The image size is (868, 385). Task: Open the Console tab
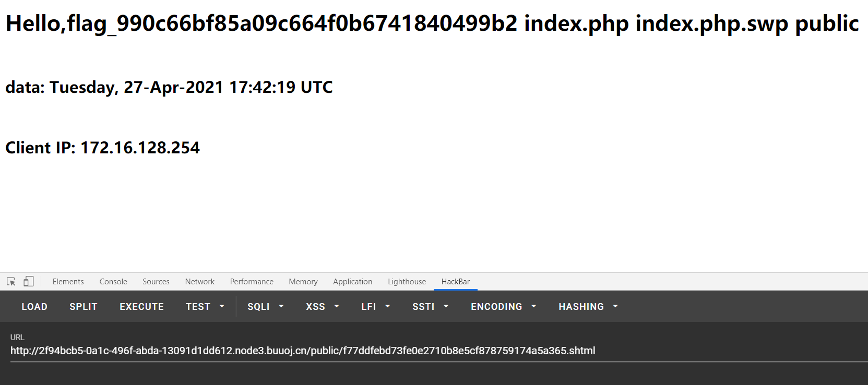(x=113, y=281)
